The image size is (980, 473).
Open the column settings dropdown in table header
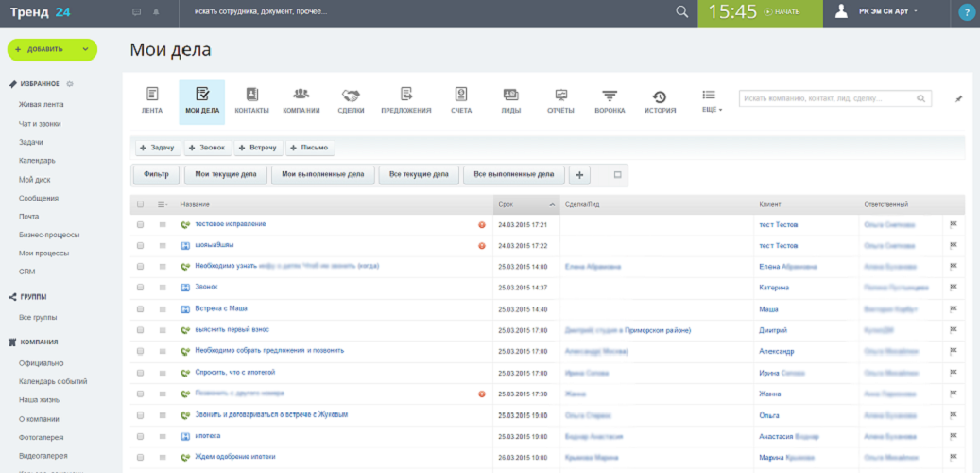coord(163,204)
